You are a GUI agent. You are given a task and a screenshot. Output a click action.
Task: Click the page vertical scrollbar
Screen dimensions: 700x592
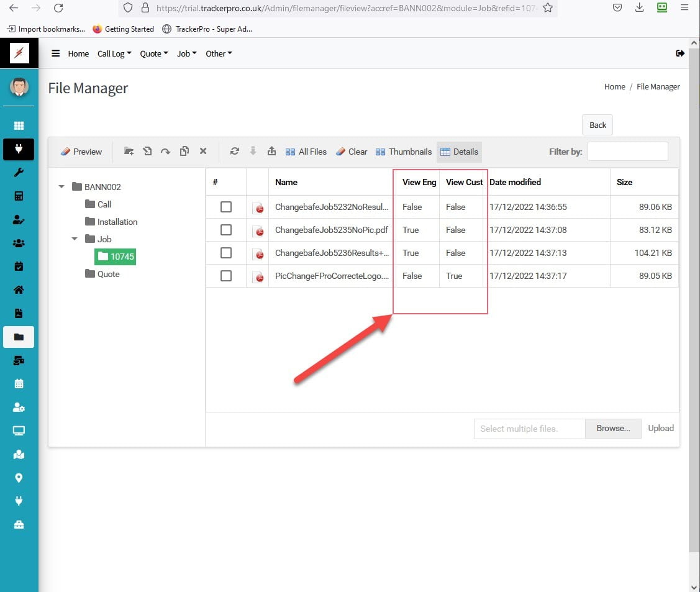(x=694, y=311)
